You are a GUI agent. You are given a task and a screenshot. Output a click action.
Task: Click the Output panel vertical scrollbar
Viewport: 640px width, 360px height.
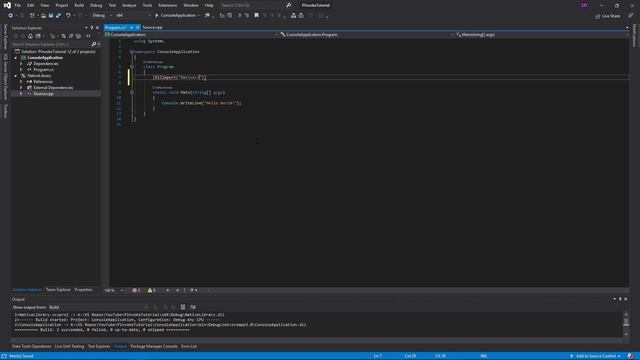point(626,324)
